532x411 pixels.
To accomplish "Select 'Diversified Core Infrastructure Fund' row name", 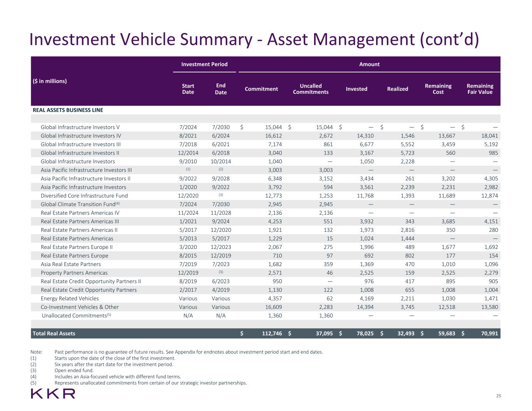I will (84, 196).
